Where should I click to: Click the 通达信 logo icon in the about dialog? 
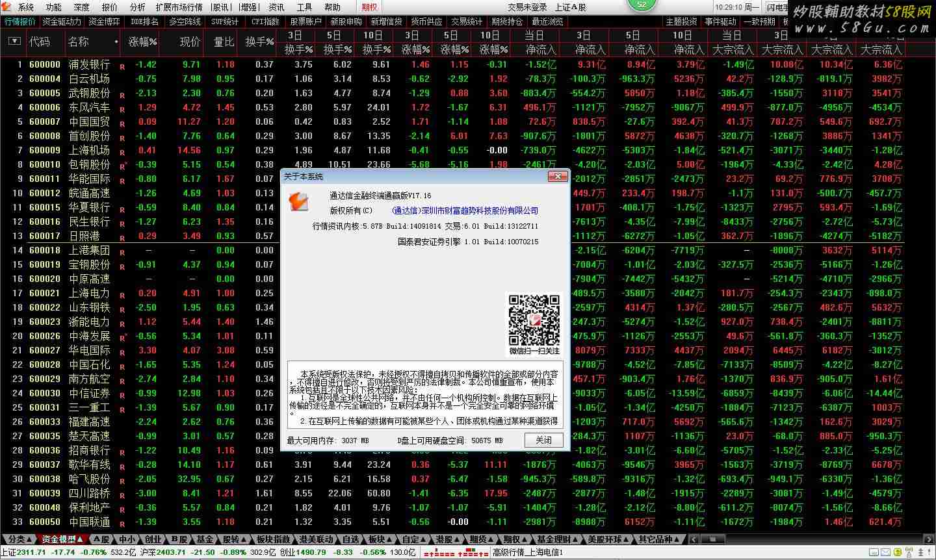[x=298, y=200]
